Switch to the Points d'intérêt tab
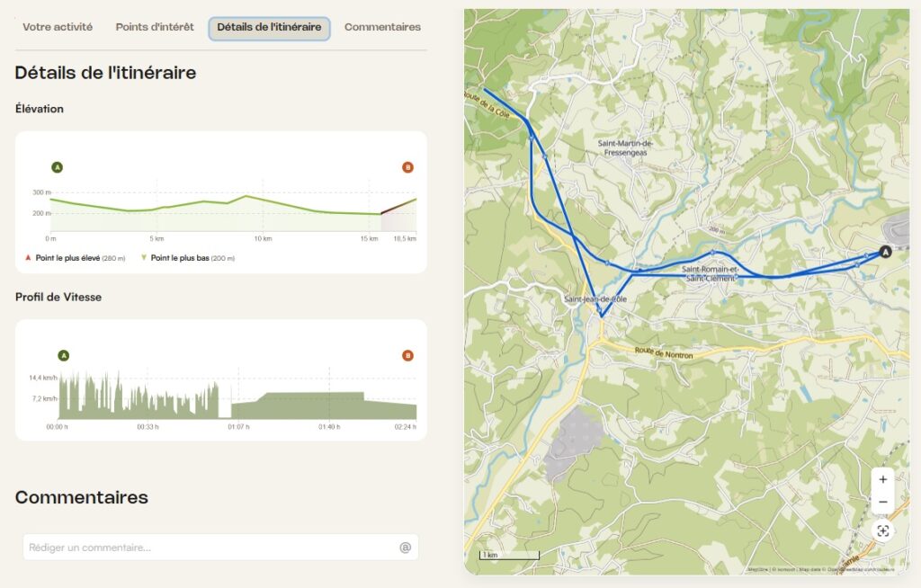921x588 pixels. point(155,27)
